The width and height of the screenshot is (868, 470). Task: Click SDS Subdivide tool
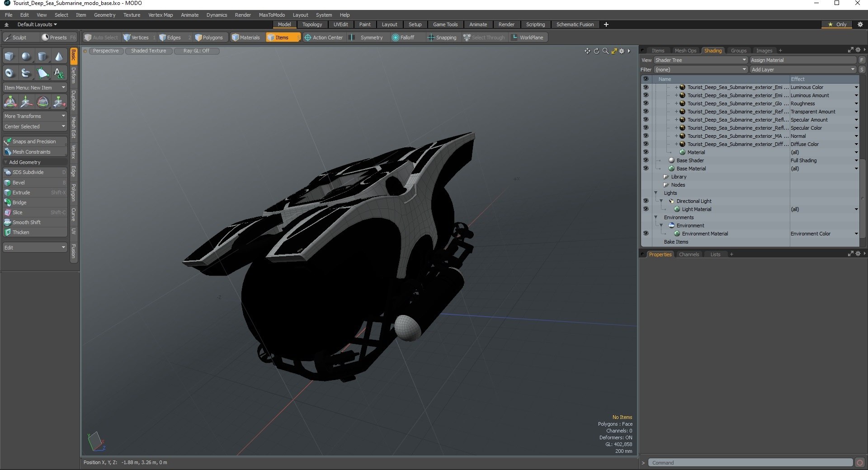pos(35,172)
